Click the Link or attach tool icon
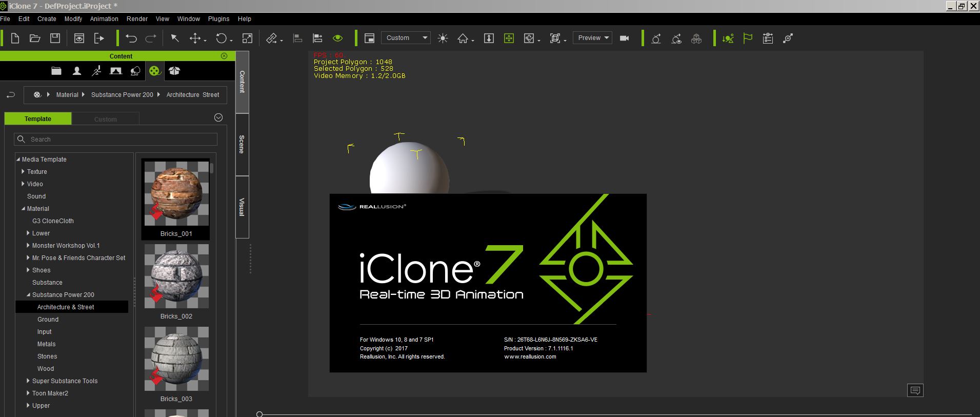980x417 pixels. 272,38
